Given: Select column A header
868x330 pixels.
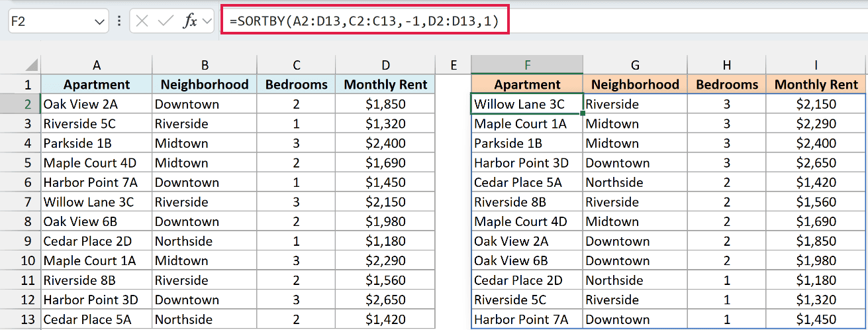Looking at the screenshot, I should 97,65.
